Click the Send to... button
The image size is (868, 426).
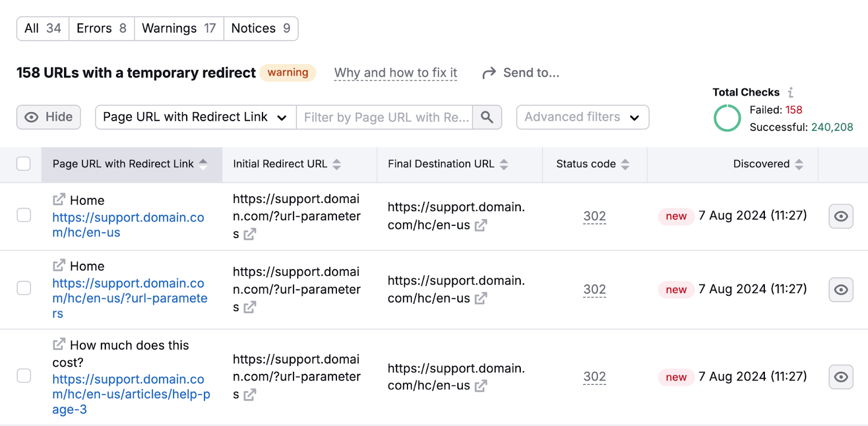(x=521, y=73)
